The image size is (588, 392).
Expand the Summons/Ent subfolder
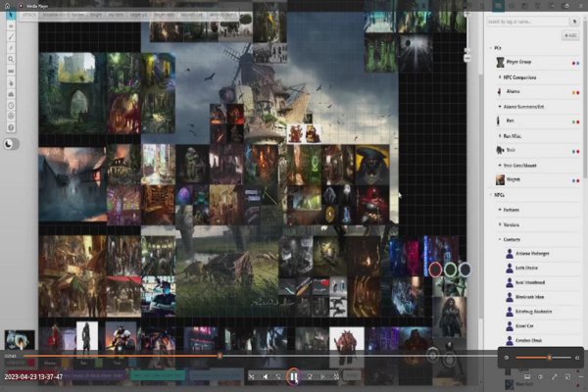tap(500, 107)
